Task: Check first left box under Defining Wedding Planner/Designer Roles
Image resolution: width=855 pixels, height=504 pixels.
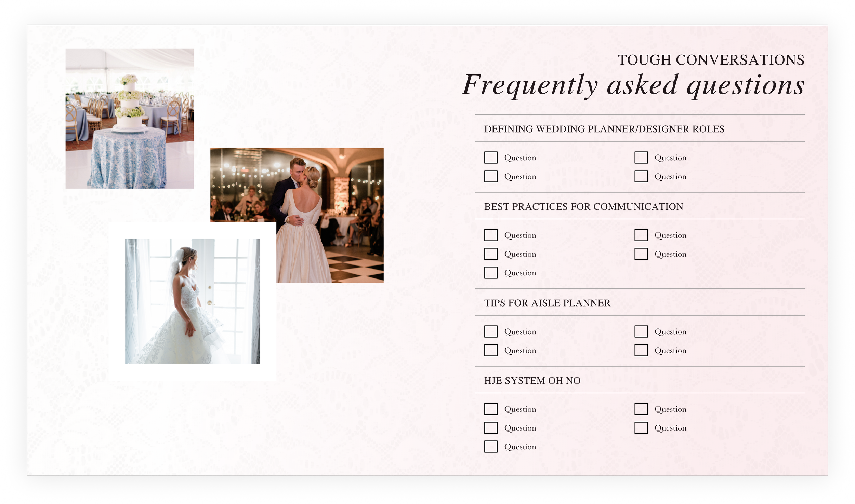Action: click(491, 158)
